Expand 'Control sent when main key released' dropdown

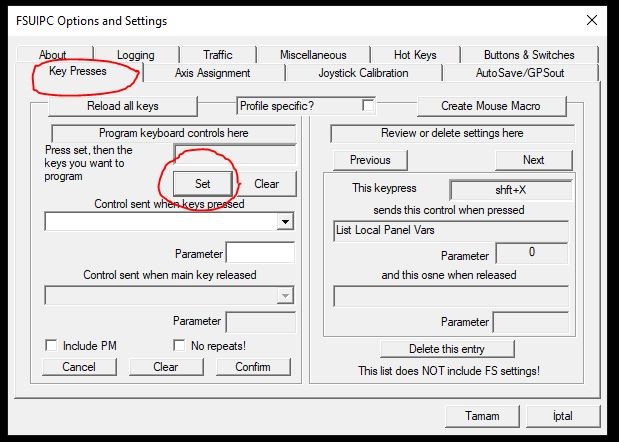285,295
